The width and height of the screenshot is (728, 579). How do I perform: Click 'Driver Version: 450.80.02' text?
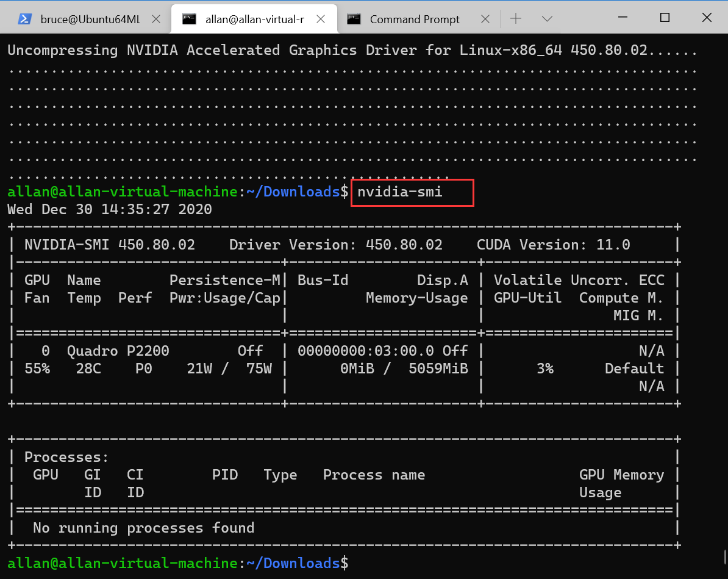pos(336,245)
